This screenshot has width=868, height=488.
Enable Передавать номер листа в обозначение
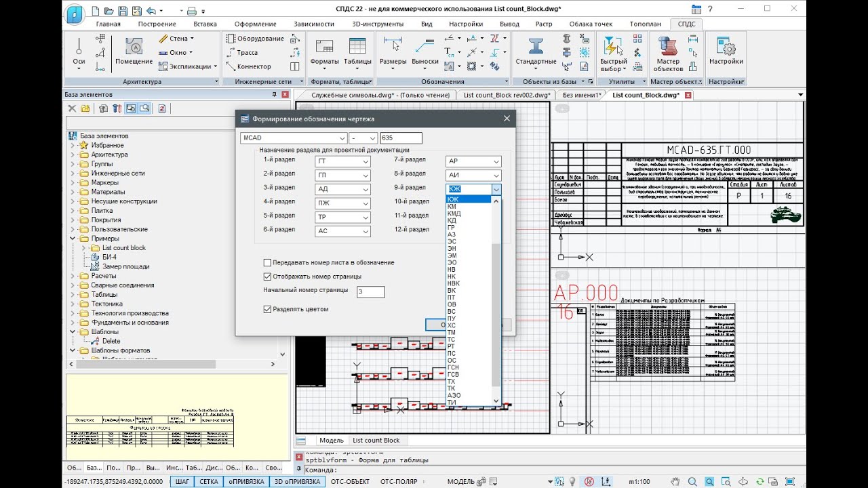point(267,262)
